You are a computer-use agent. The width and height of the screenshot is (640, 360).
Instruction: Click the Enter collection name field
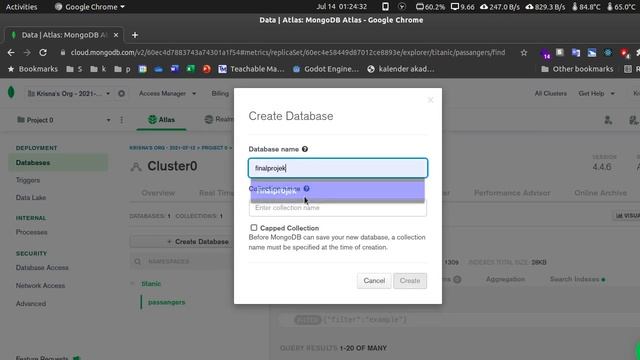(338, 208)
